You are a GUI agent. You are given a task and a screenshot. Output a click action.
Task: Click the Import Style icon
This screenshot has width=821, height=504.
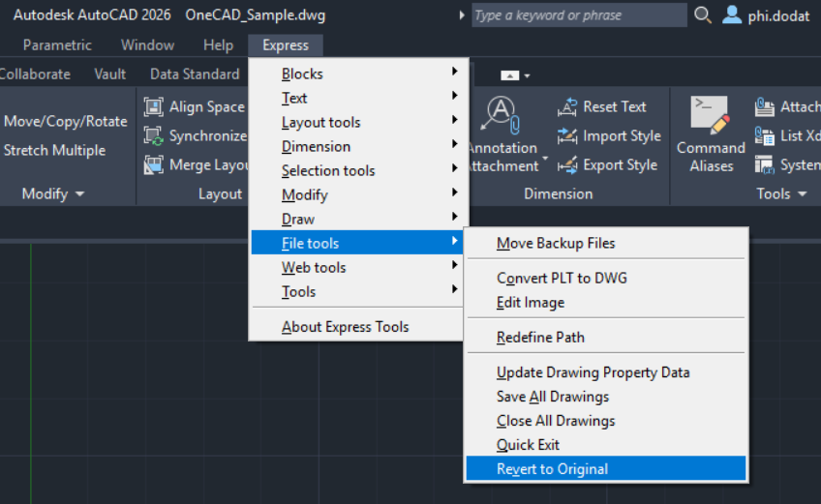click(x=567, y=136)
